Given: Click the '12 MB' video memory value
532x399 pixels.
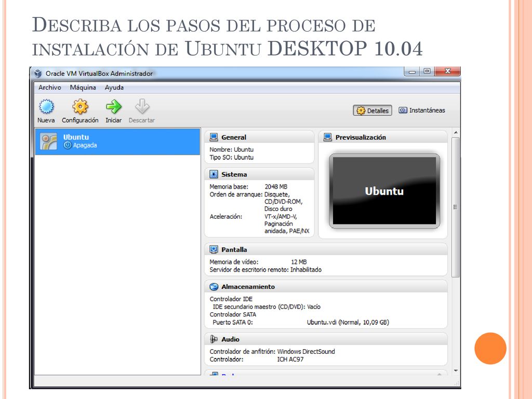Looking at the screenshot, I should pos(299,262).
